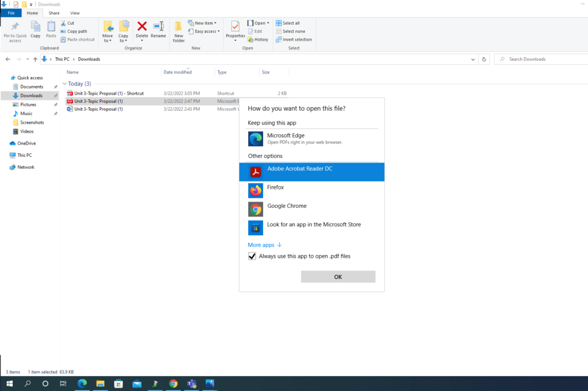Sort by Name column header
This screenshot has height=391, width=588.
[x=73, y=72]
